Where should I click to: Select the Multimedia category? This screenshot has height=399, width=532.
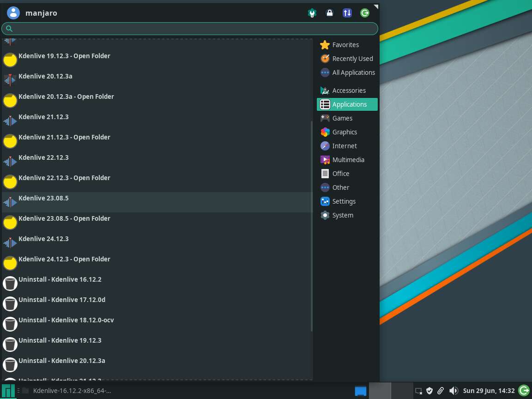347,160
